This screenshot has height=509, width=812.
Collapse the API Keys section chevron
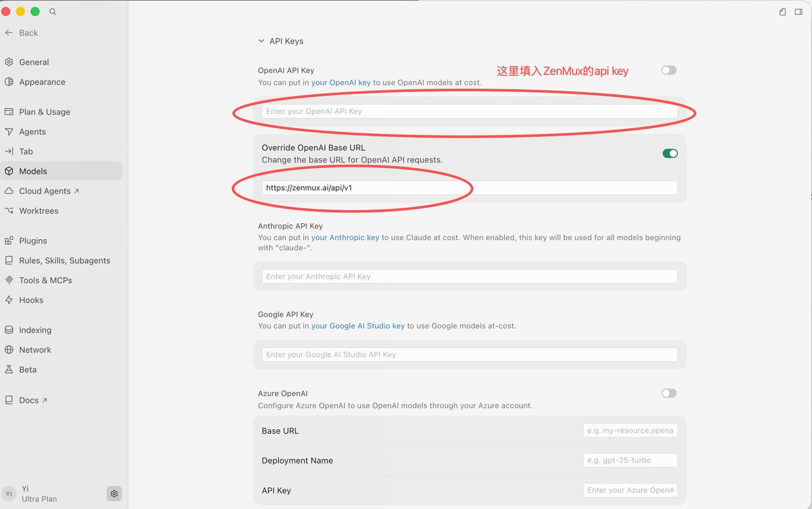pyautogui.click(x=261, y=41)
